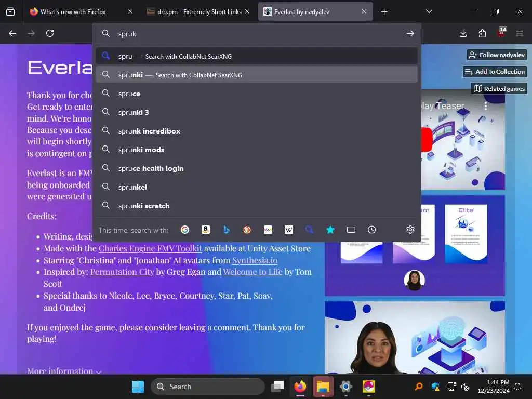Viewport: 532px width, 399px height.
Task: Open Settings app on the taskbar
Action: pyautogui.click(x=345, y=387)
